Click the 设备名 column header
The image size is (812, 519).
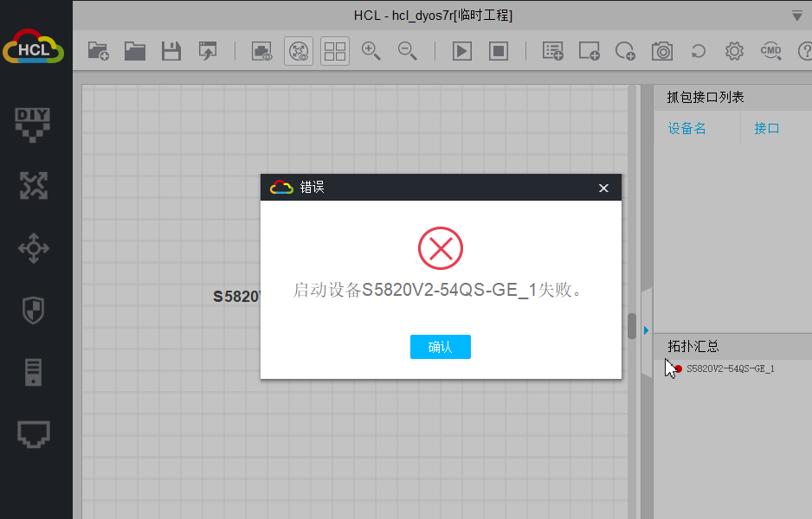[x=686, y=128]
